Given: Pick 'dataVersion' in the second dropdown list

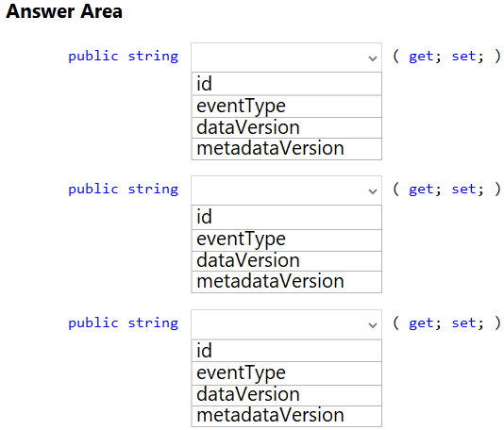Looking at the screenshot, I should pos(286,261).
